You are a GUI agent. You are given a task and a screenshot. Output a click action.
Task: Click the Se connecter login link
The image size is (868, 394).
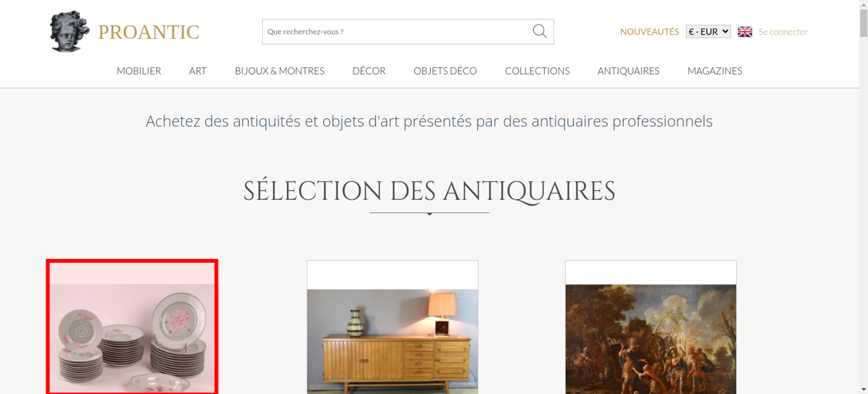(783, 32)
